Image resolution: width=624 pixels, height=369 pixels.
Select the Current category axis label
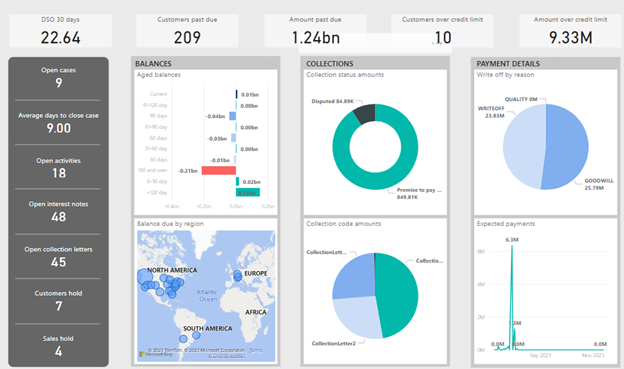click(158, 94)
